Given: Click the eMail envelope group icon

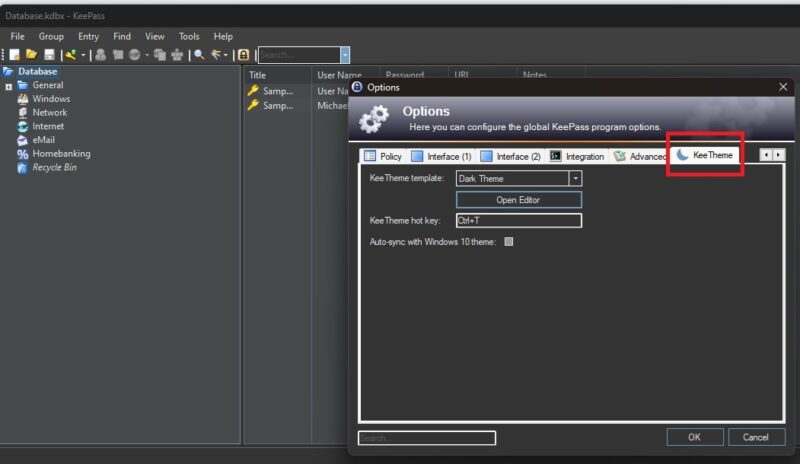Looking at the screenshot, I should click(x=22, y=140).
